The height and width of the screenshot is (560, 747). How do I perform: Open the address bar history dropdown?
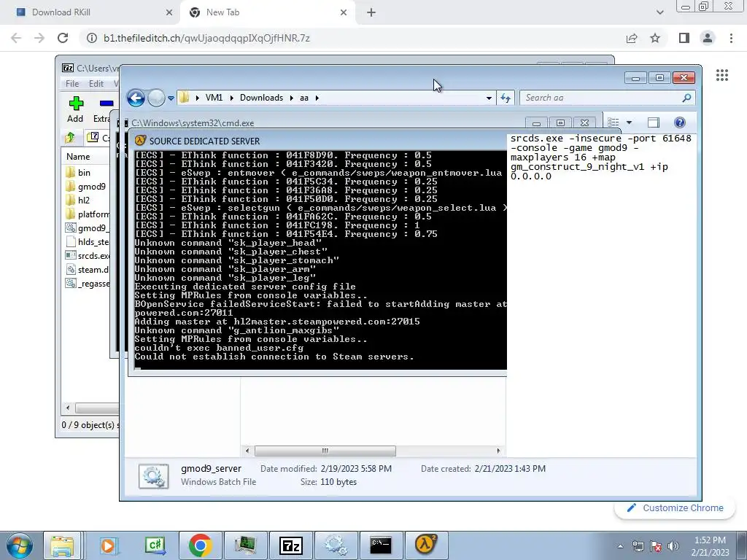(489, 98)
